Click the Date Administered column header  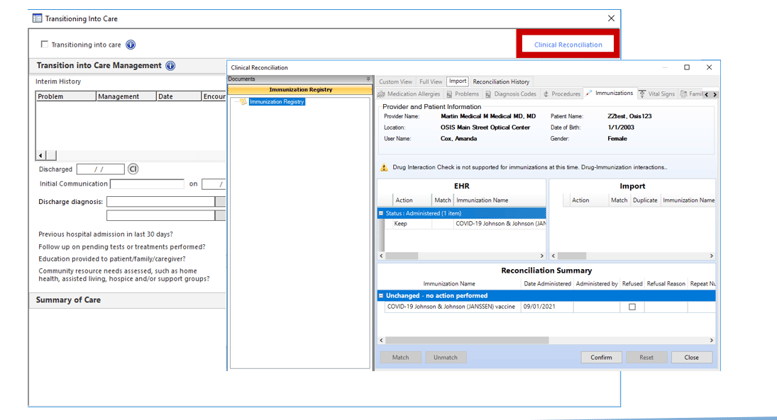(x=547, y=284)
